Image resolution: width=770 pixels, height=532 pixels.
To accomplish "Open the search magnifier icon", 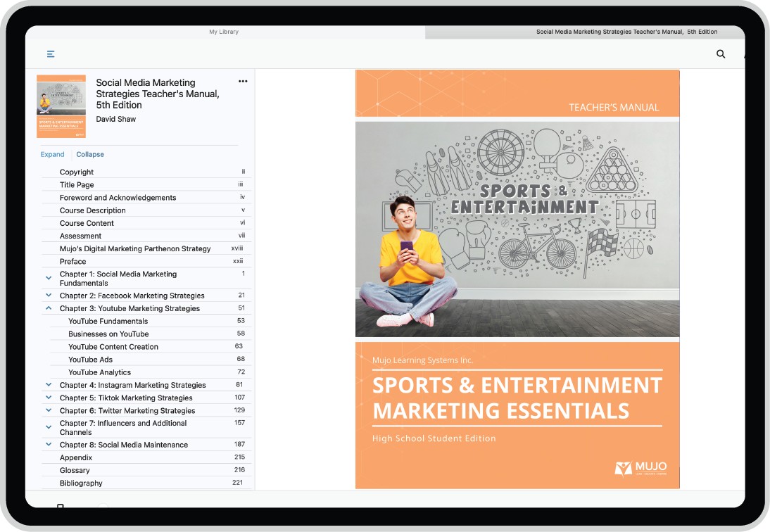I will pyautogui.click(x=721, y=54).
